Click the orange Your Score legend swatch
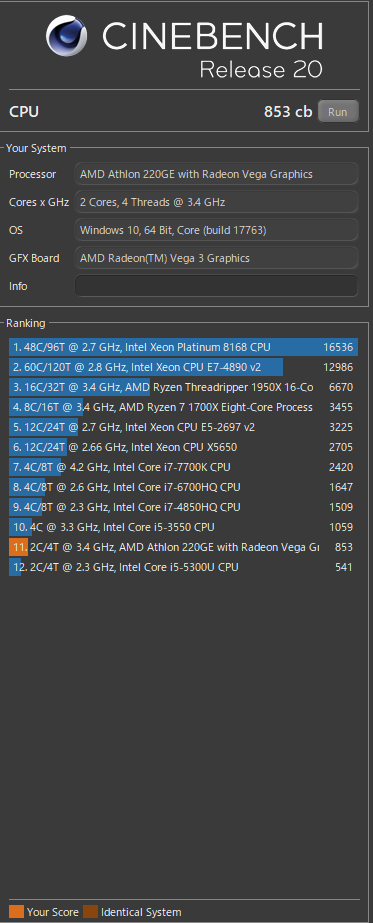 [16, 912]
